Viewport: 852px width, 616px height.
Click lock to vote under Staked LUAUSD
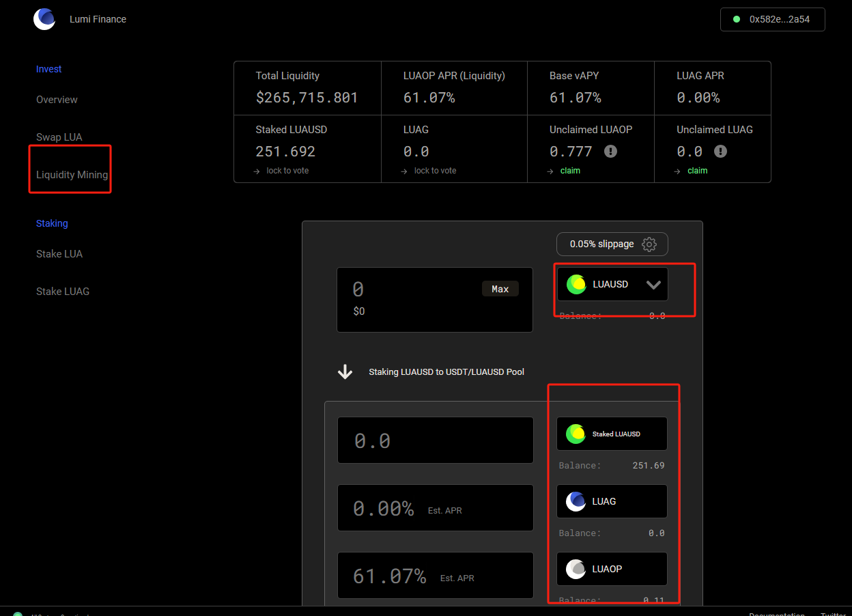tap(287, 171)
